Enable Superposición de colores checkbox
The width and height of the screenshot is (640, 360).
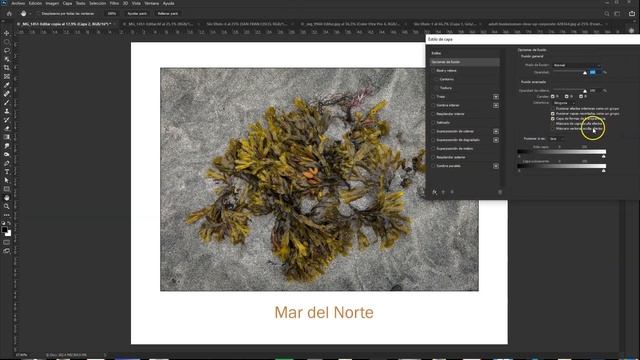[433, 131]
